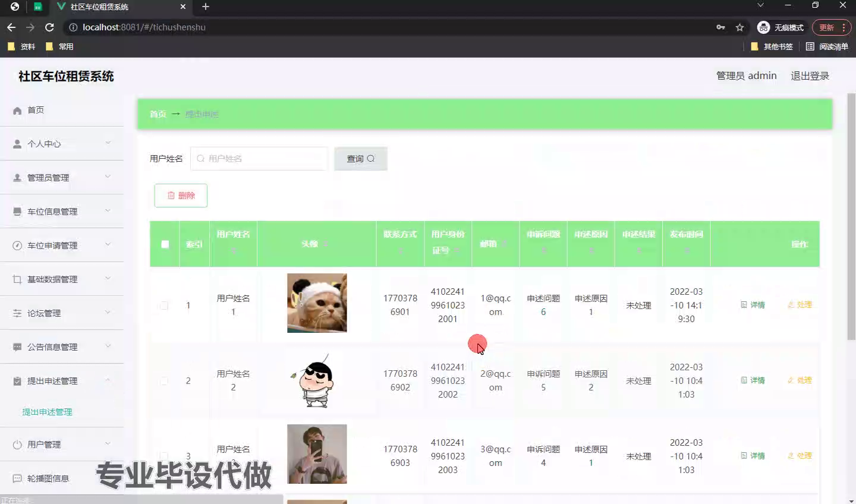Expand the 公告信息管理 chevron
Viewport: 856px width, 504px height.
(x=108, y=346)
